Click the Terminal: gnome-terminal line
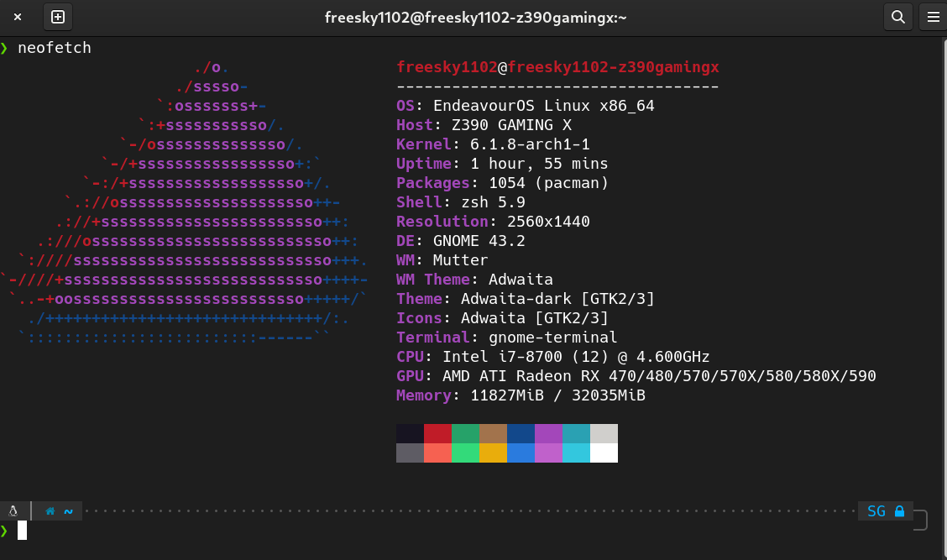Screen dimensions: 947x560 click(x=507, y=338)
